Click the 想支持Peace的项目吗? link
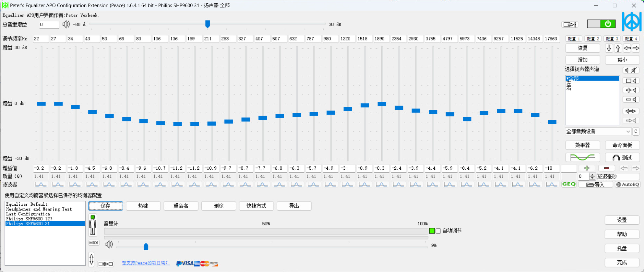This screenshot has width=644, height=272. [x=145, y=263]
